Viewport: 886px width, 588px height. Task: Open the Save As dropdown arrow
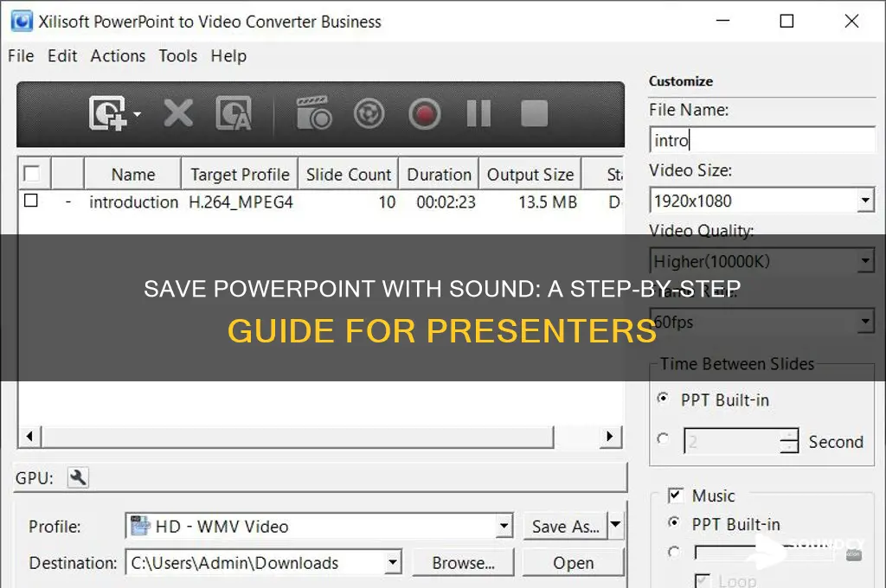click(616, 525)
